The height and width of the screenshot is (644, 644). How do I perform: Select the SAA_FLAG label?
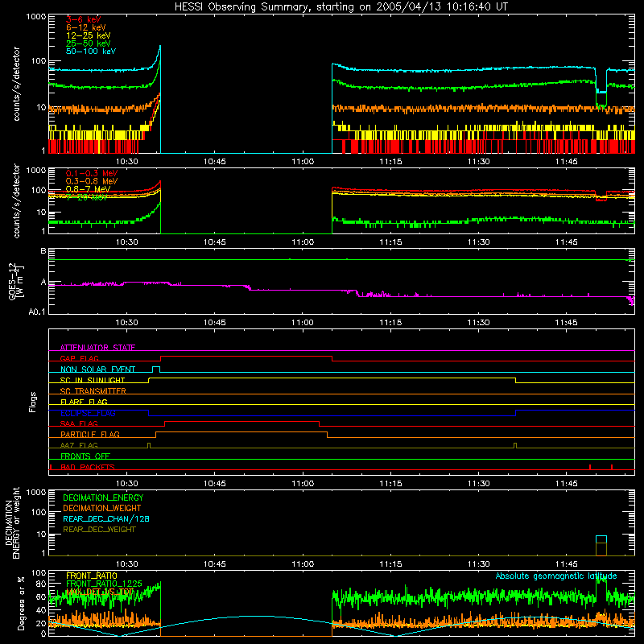79,424
